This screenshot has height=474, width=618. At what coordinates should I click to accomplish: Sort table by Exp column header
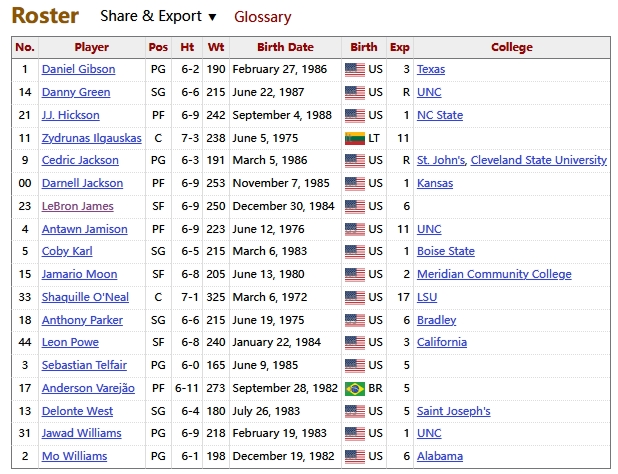(x=399, y=47)
